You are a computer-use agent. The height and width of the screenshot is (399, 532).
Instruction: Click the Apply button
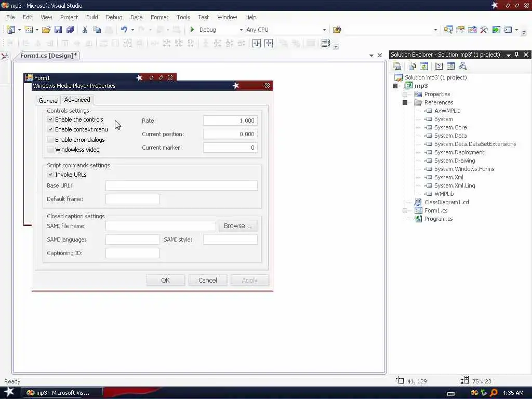click(x=250, y=280)
